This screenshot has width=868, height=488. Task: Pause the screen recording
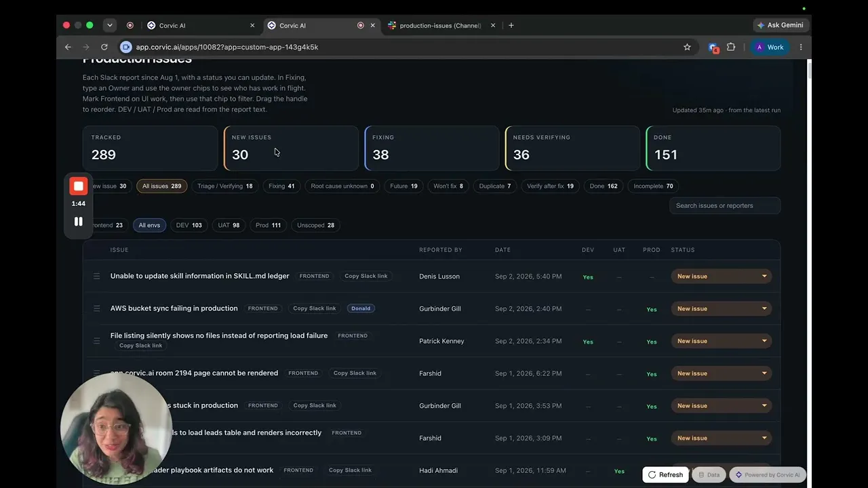click(x=79, y=222)
